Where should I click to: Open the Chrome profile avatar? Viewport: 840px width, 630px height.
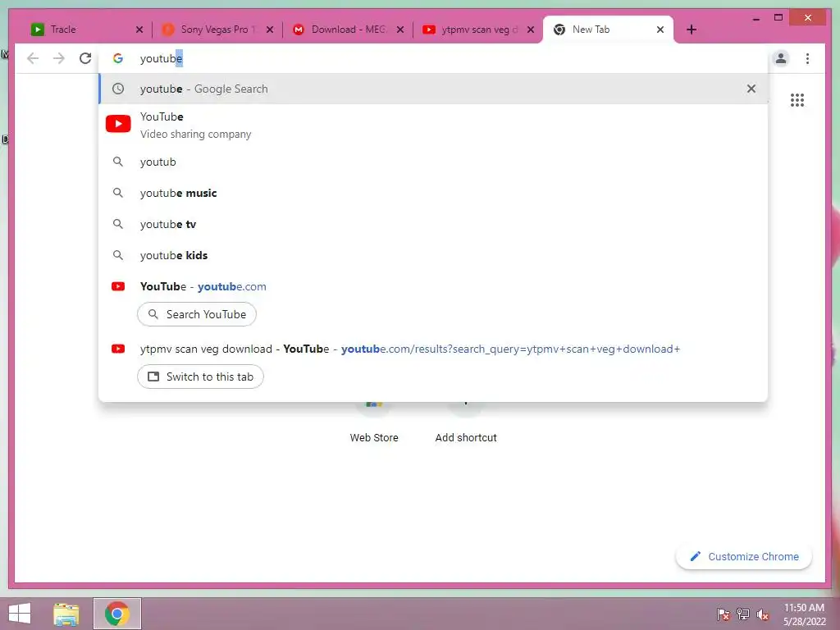click(781, 58)
